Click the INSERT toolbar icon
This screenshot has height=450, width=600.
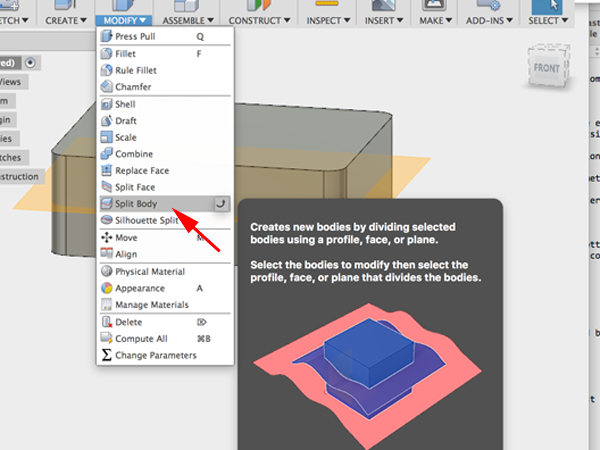coord(383,5)
